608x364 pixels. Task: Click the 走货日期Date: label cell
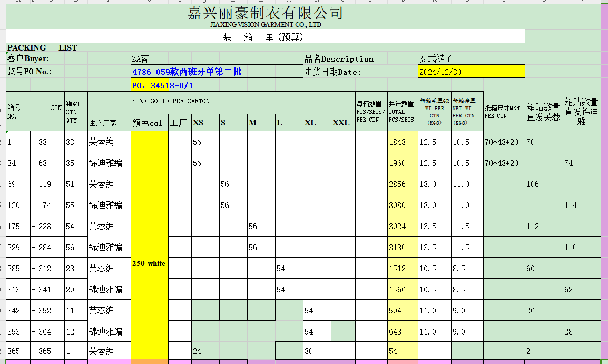[333, 72]
